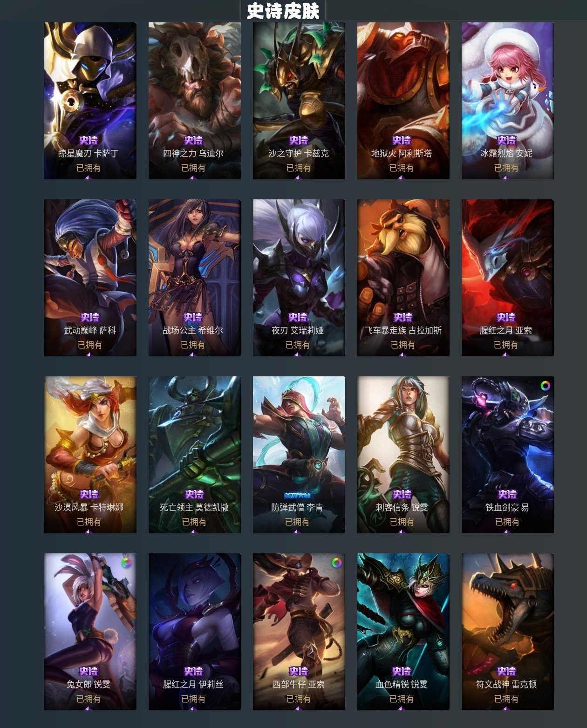Screen dimensions: 587x728
Task: Click the 夜刃 艾瑞莉娅 skin name
Action: click(298, 330)
